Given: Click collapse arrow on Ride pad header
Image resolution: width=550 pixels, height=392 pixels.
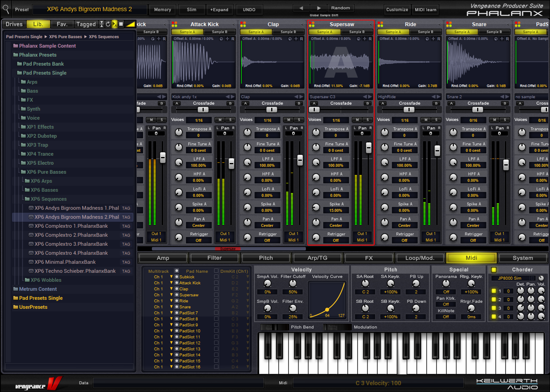Looking at the screenshot, I should [440, 24].
